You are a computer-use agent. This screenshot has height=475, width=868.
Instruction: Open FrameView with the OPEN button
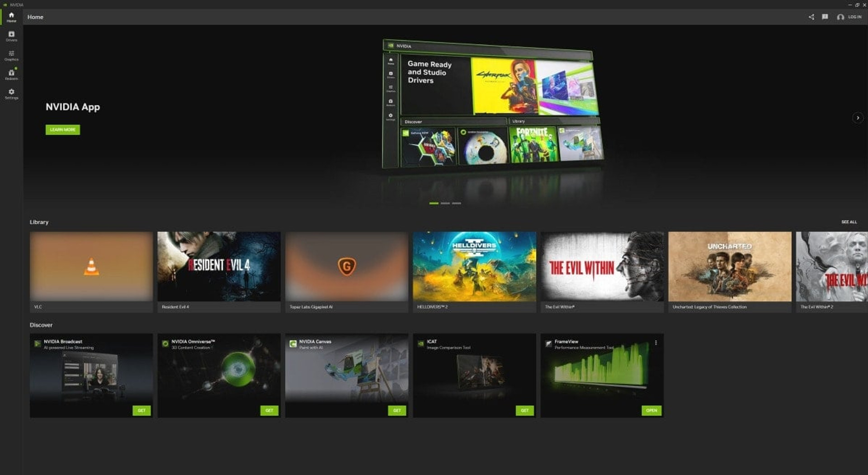[651, 410]
